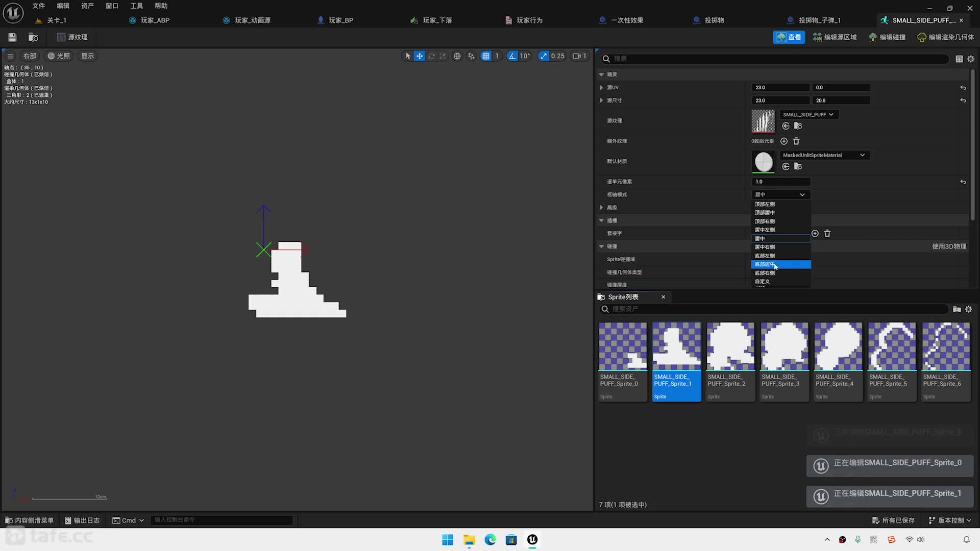Collapse the 精灵 section
Screen dimensions: 980x551
[601, 74]
